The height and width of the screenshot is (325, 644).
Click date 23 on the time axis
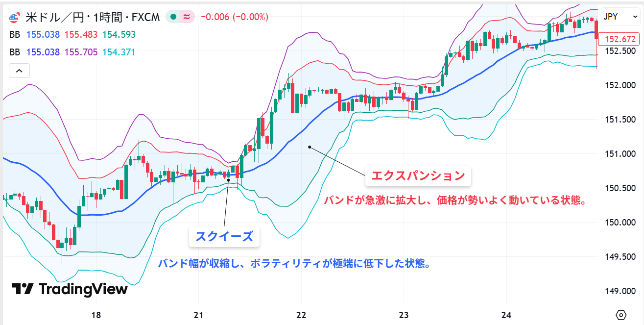[x=404, y=315]
